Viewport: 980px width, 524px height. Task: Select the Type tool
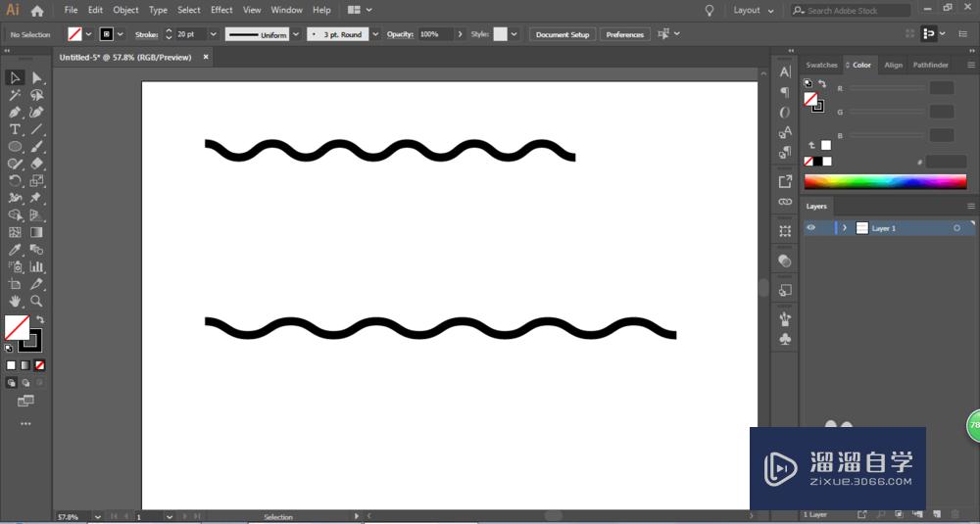pos(15,129)
